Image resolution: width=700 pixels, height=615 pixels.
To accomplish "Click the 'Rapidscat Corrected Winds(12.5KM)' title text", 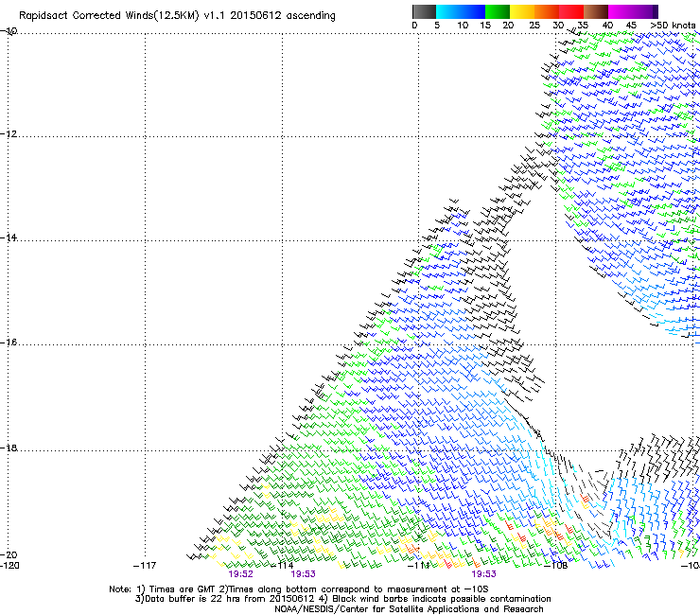I will click(109, 16).
